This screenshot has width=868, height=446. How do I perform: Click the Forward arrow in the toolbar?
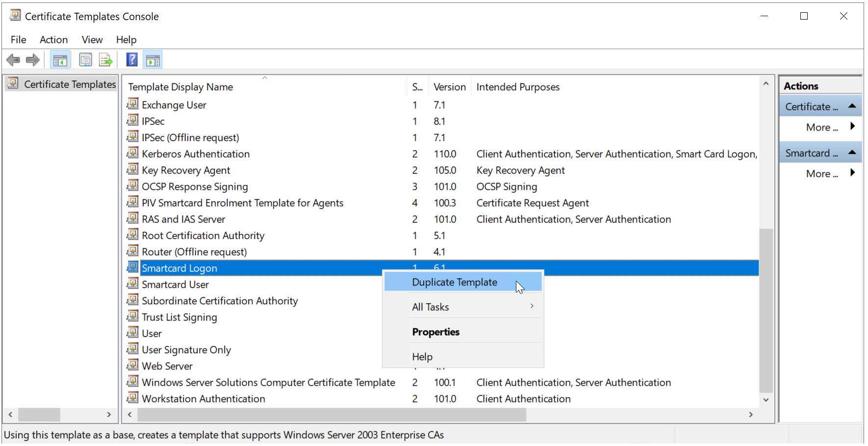[x=33, y=60]
